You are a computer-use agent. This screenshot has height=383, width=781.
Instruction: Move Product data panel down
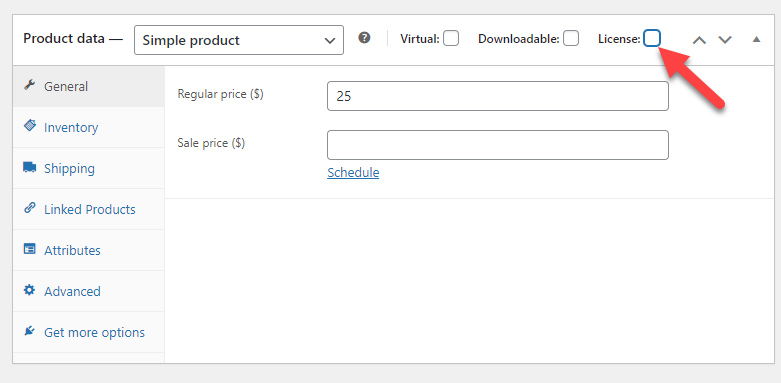tap(725, 39)
